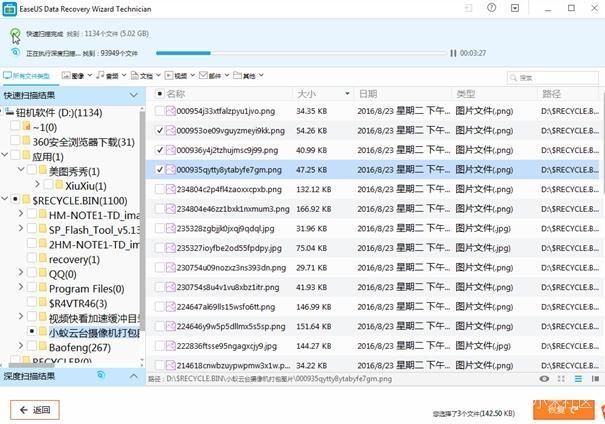The image size is (605, 424).
Task: Open dropdown arrow next to 邮件
Action: [x=227, y=75]
